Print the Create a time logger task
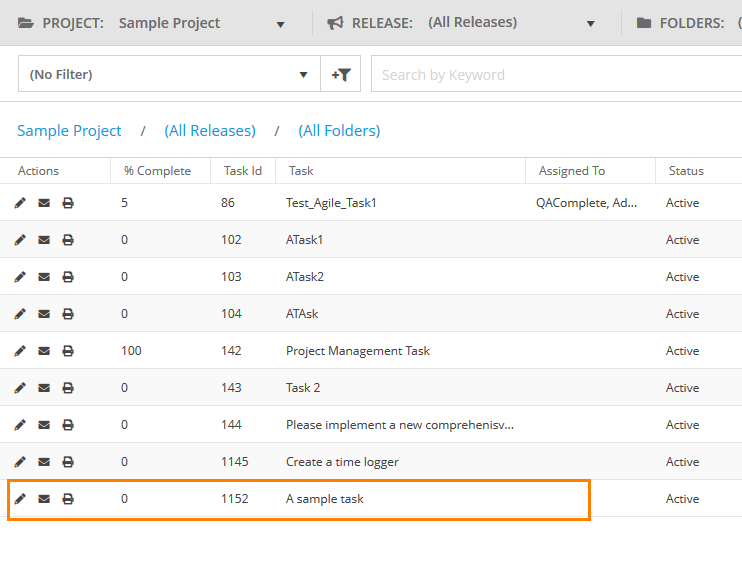 68,462
